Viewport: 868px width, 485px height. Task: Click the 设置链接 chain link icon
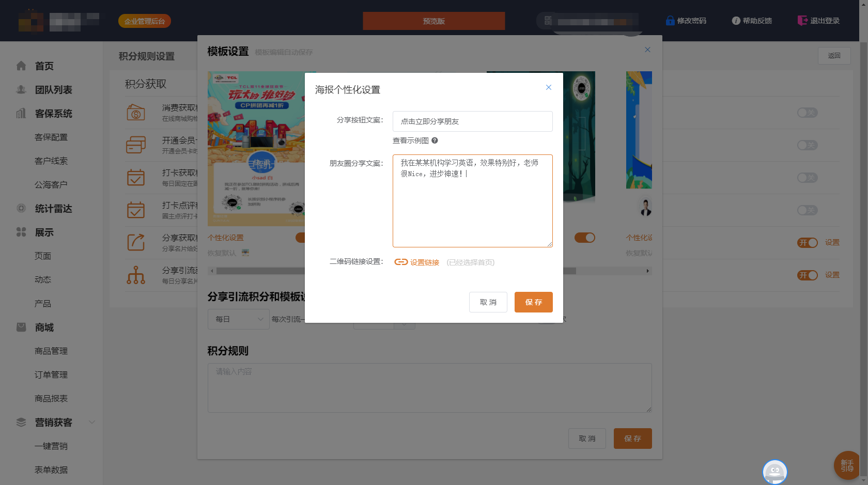pos(401,262)
